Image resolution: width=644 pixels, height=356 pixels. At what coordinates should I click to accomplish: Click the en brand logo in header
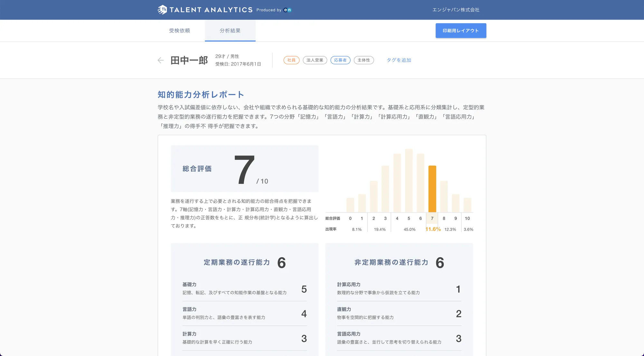coord(288,10)
